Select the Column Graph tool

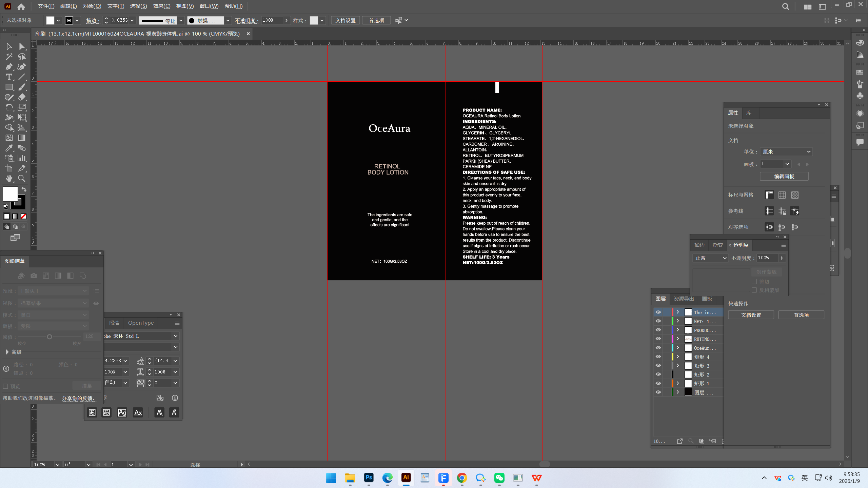tap(22, 158)
